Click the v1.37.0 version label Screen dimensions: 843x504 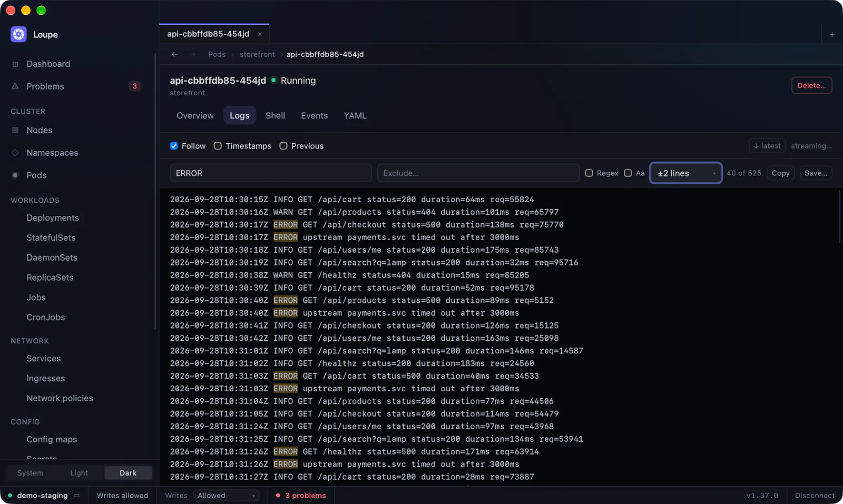pos(762,496)
